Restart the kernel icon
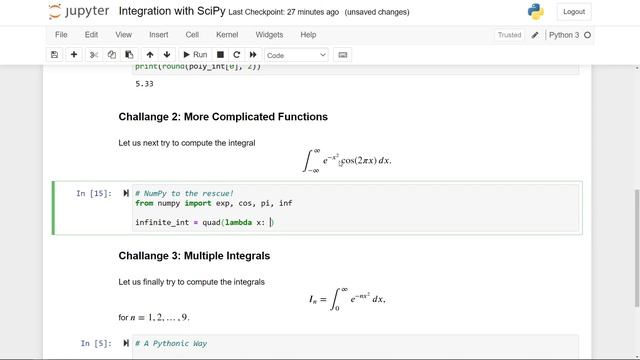640x360 pixels. click(x=236, y=55)
